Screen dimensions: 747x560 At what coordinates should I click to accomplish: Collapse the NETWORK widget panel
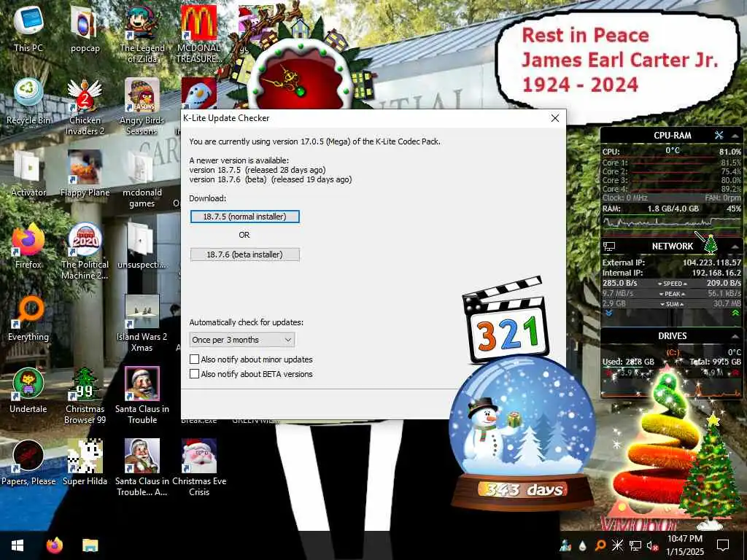[735, 246]
